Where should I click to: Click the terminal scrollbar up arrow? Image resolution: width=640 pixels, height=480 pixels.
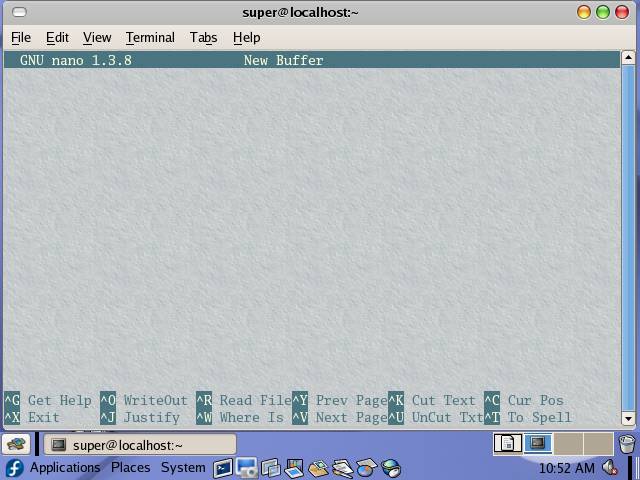click(628, 59)
